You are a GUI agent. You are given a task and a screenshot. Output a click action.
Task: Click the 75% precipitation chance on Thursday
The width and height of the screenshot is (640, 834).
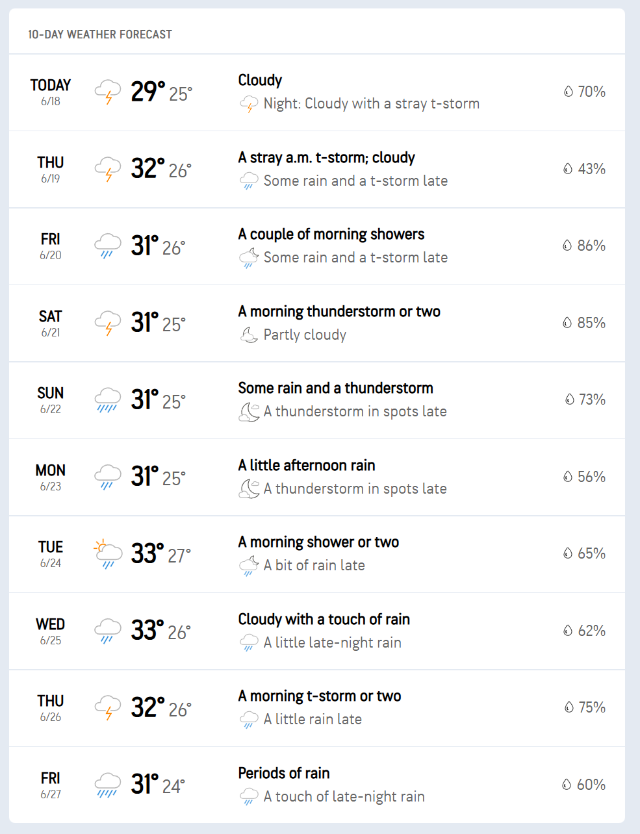click(591, 707)
